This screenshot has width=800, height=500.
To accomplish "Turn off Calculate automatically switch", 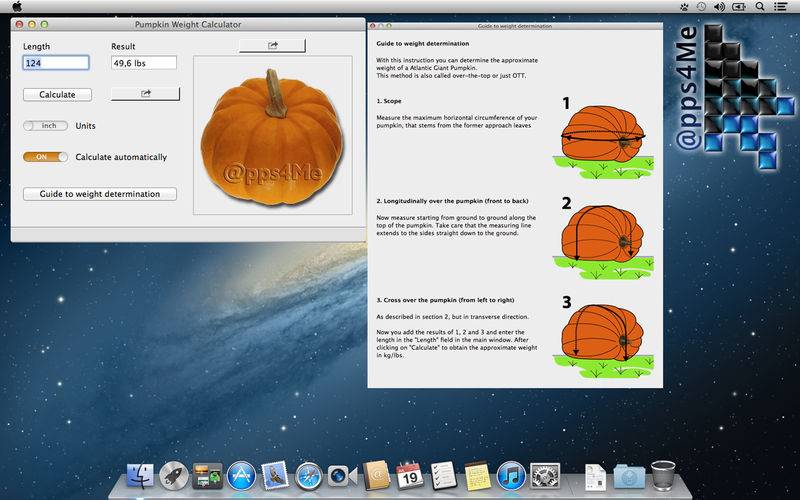I will [46, 157].
